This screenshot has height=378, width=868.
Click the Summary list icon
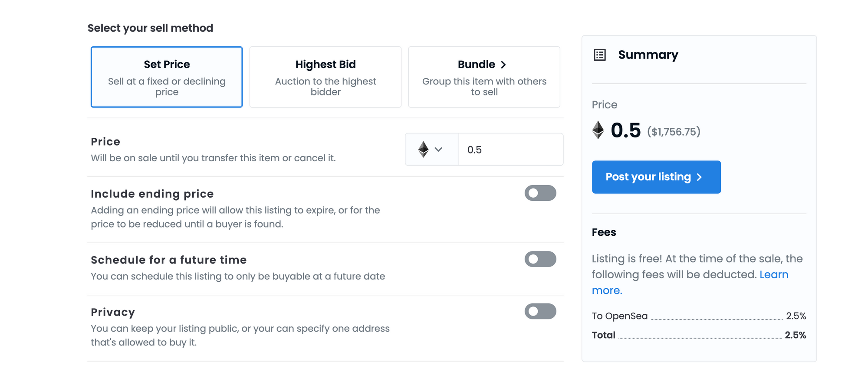(x=600, y=55)
